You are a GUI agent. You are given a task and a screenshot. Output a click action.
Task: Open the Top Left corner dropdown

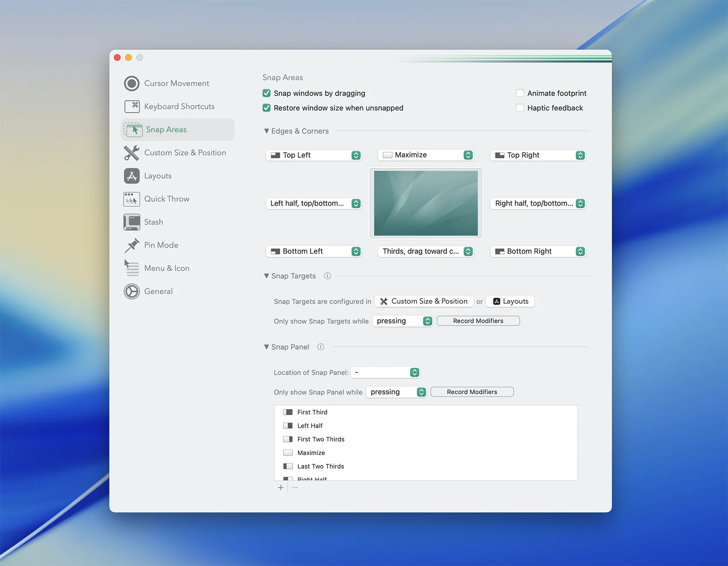click(314, 155)
